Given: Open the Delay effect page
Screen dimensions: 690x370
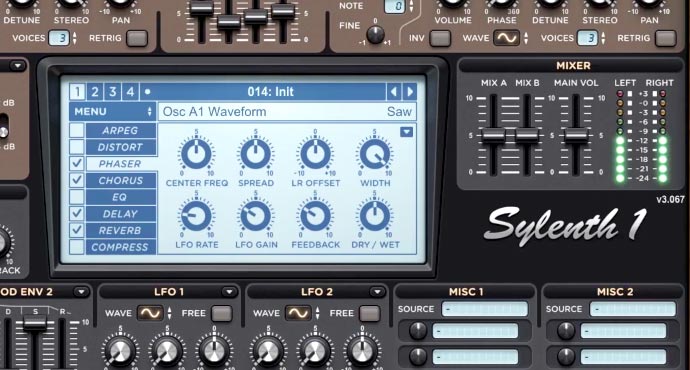Looking at the screenshot, I should pos(121,214).
